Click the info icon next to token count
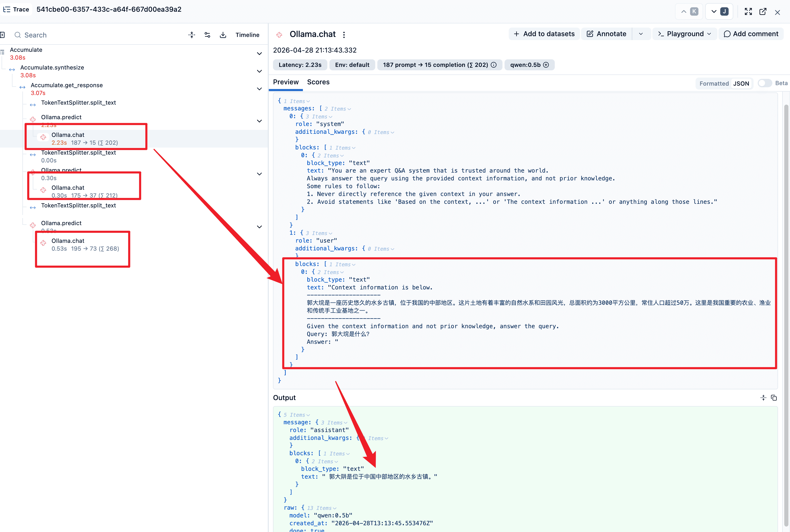790x532 pixels. coord(494,65)
